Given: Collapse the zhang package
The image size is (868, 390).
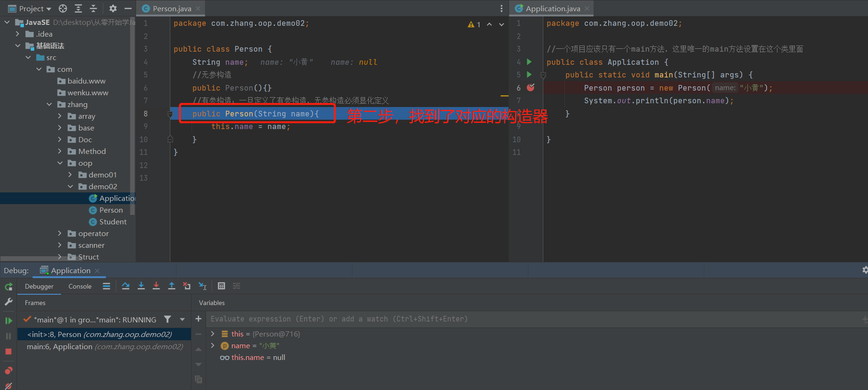Looking at the screenshot, I should 49,104.
